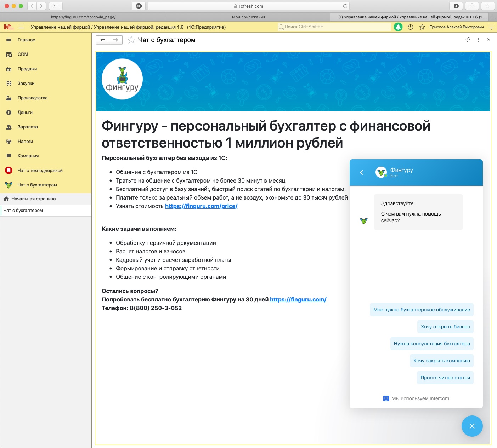The width and height of the screenshot is (497, 448).
Task: Click the Фингуру round logo
Action: [x=122, y=79]
